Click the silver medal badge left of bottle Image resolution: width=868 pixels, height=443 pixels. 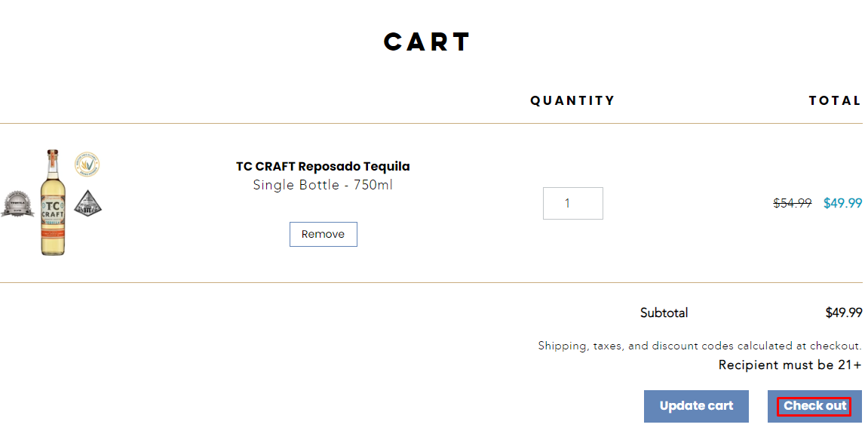tap(17, 205)
